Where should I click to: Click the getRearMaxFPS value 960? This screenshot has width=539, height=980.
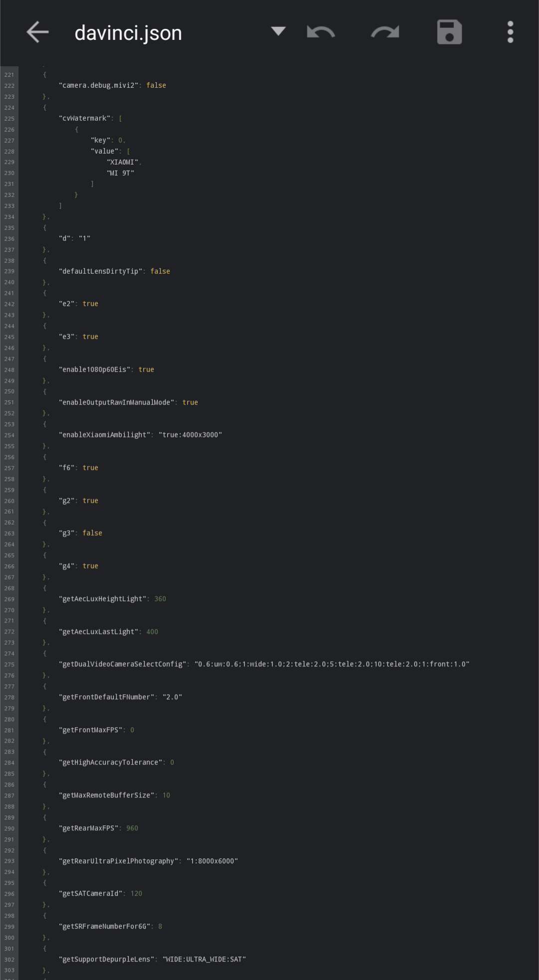(132, 828)
